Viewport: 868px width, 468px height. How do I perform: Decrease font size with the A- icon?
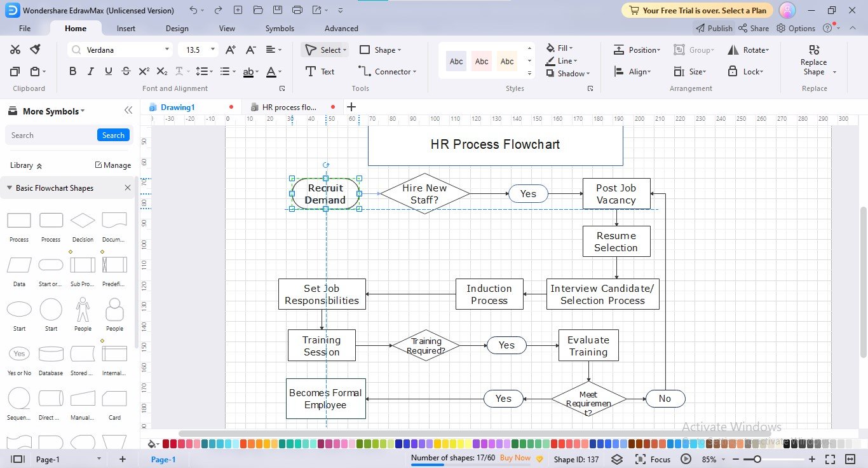coord(250,50)
